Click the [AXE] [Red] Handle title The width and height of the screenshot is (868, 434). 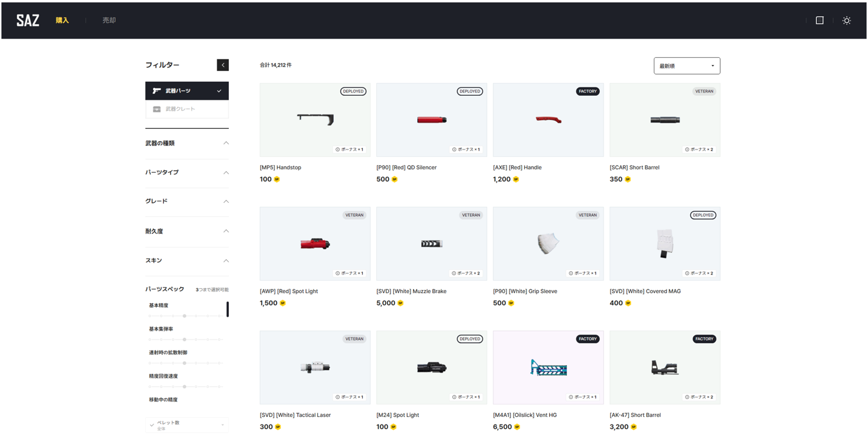point(517,167)
